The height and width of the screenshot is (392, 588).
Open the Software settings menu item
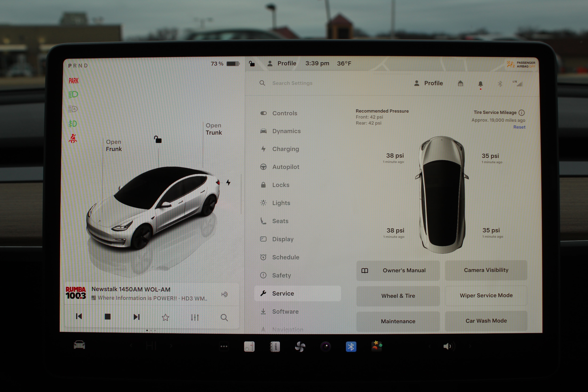click(285, 312)
